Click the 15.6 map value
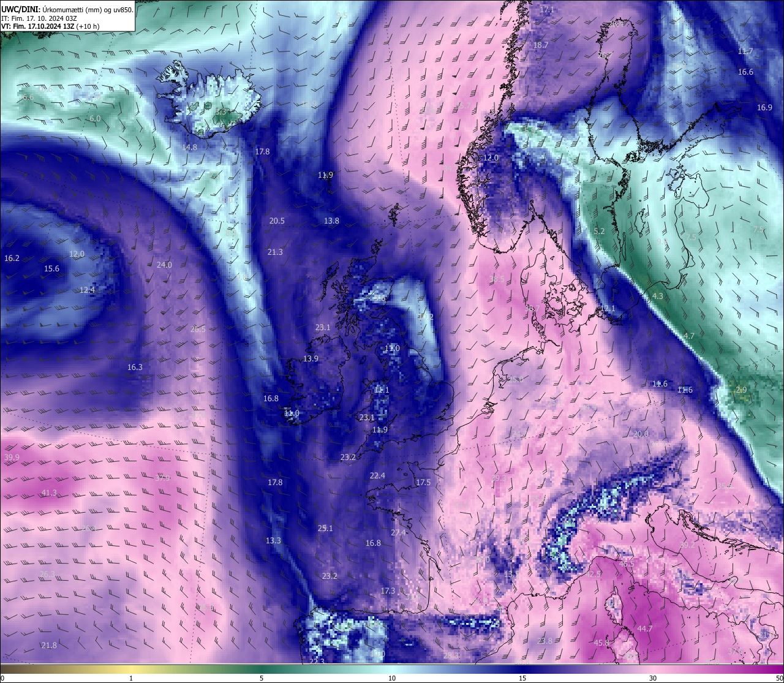This screenshot has width=784, height=683. click(51, 268)
